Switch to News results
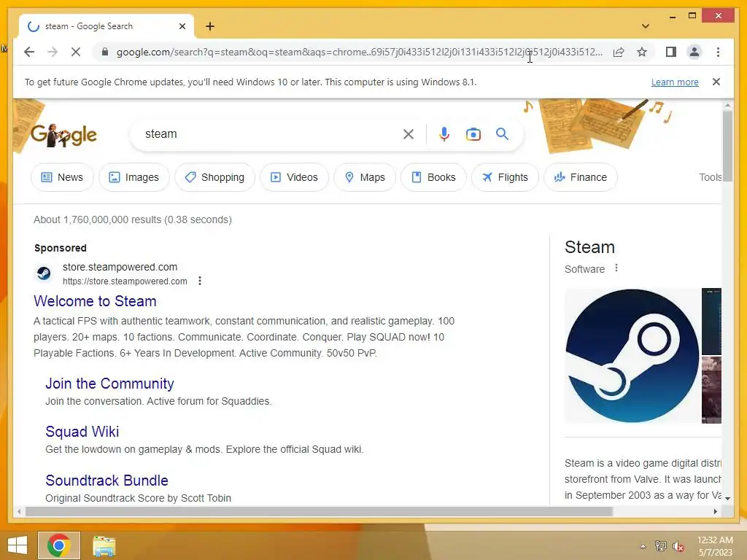The width and height of the screenshot is (747, 560). click(62, 177)
